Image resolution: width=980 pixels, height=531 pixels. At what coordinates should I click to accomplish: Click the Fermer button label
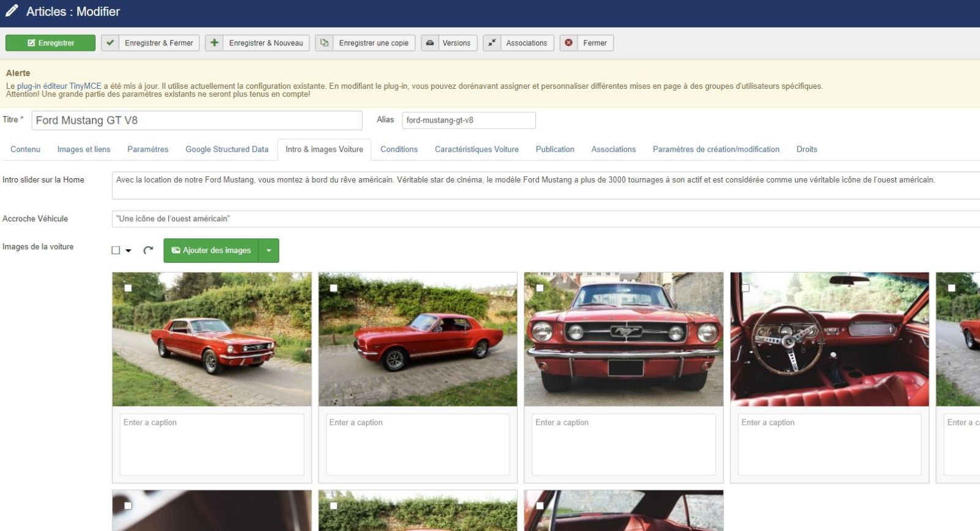click(x=595, y=43)
